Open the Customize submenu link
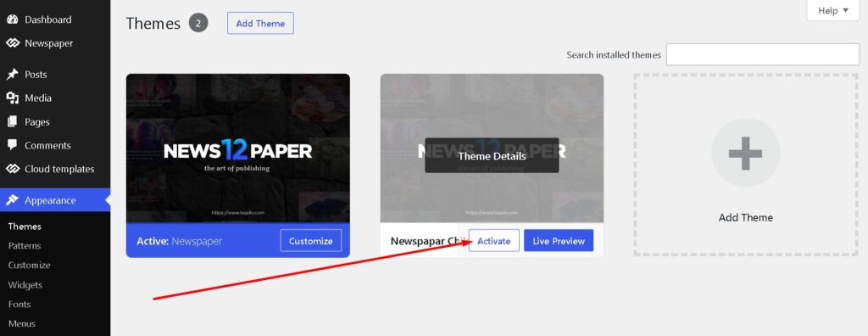This screenshot has height=336, width=868. coord(30,265)
